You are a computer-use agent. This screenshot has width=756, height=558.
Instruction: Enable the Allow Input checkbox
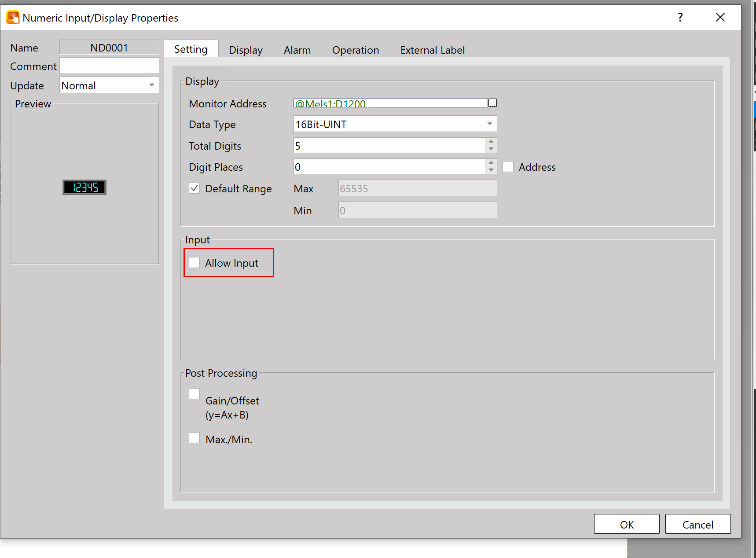(194, 263)
